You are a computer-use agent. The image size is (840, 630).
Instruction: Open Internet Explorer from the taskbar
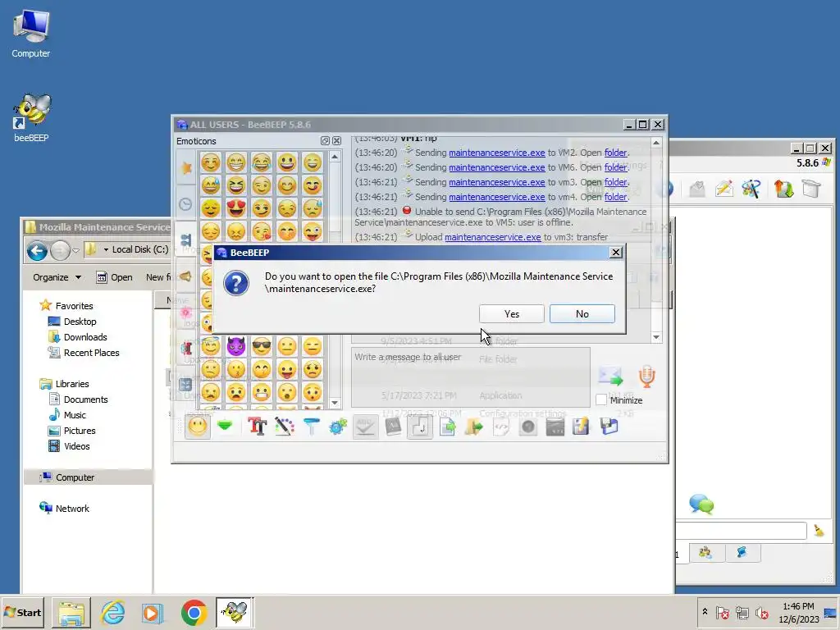click(x=112, y=613)
